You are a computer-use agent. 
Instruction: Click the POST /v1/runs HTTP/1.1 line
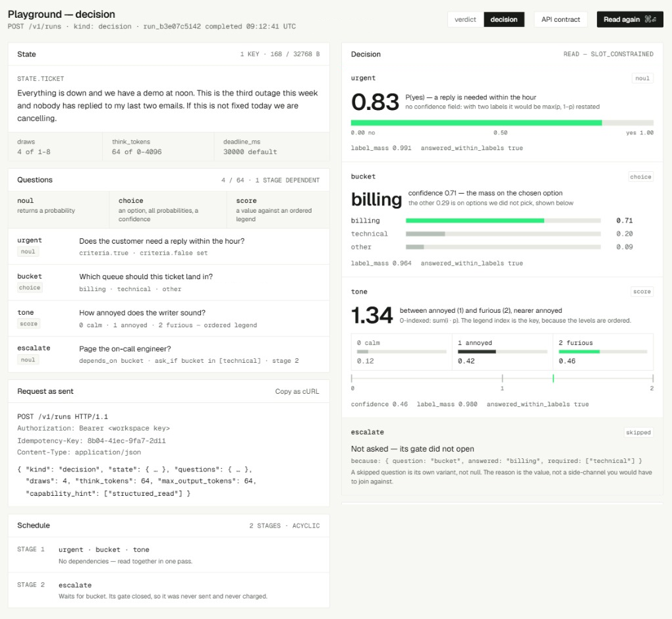click(63, 416)
